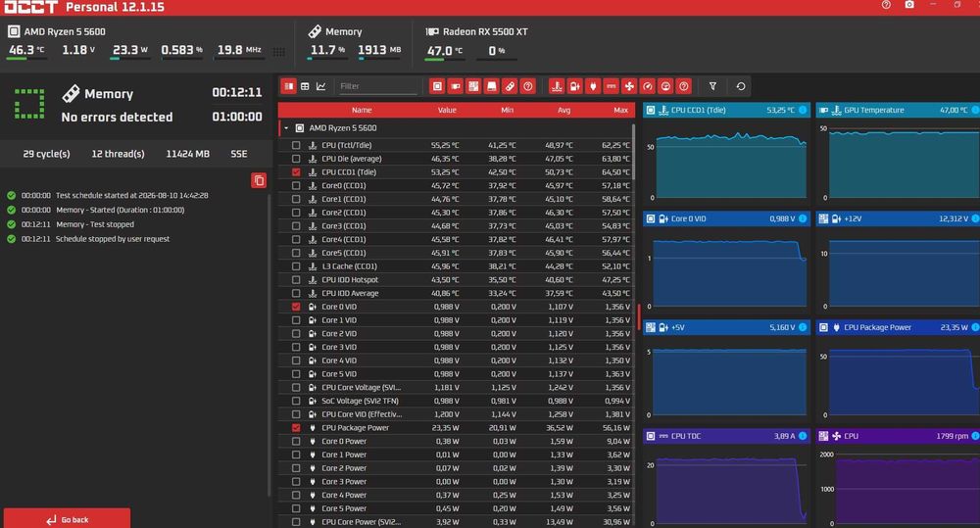Switch to the graph-only view
The height and width of the screenshot is (528, 980).
[x=321, y=86]
